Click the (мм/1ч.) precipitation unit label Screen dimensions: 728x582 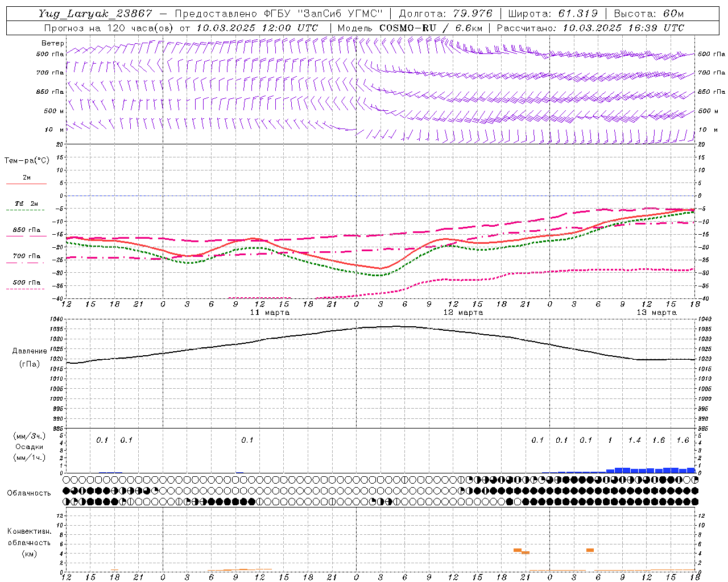point(30,458)
